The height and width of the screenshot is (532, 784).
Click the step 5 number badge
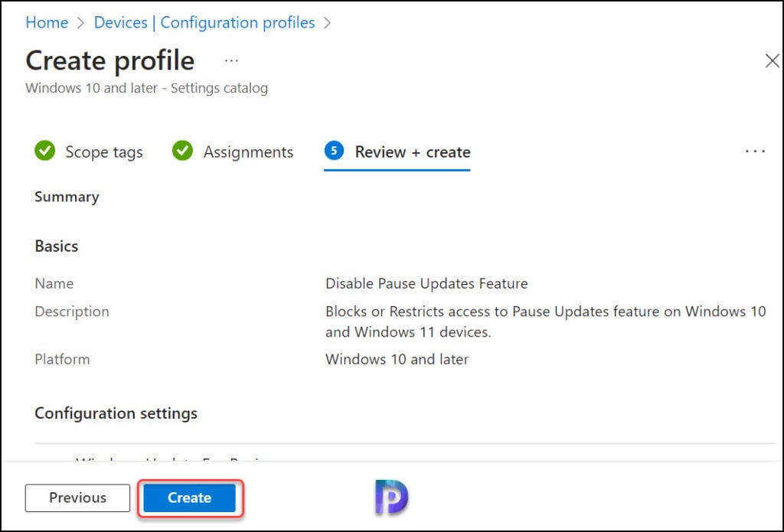334,151
